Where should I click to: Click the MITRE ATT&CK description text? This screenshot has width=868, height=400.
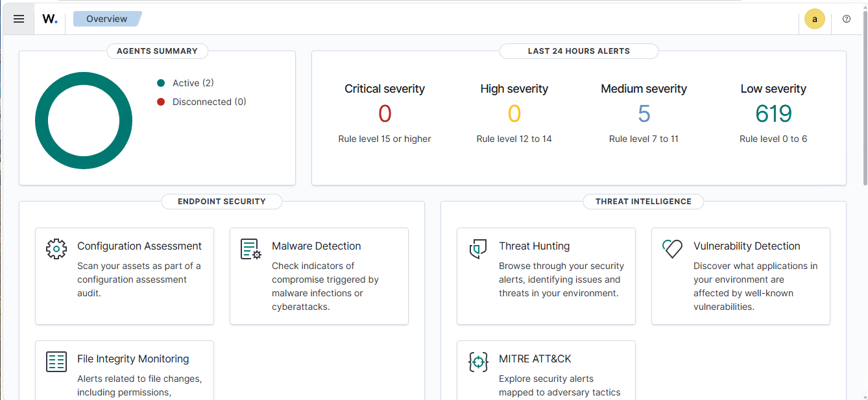click(x=560, y=386)
